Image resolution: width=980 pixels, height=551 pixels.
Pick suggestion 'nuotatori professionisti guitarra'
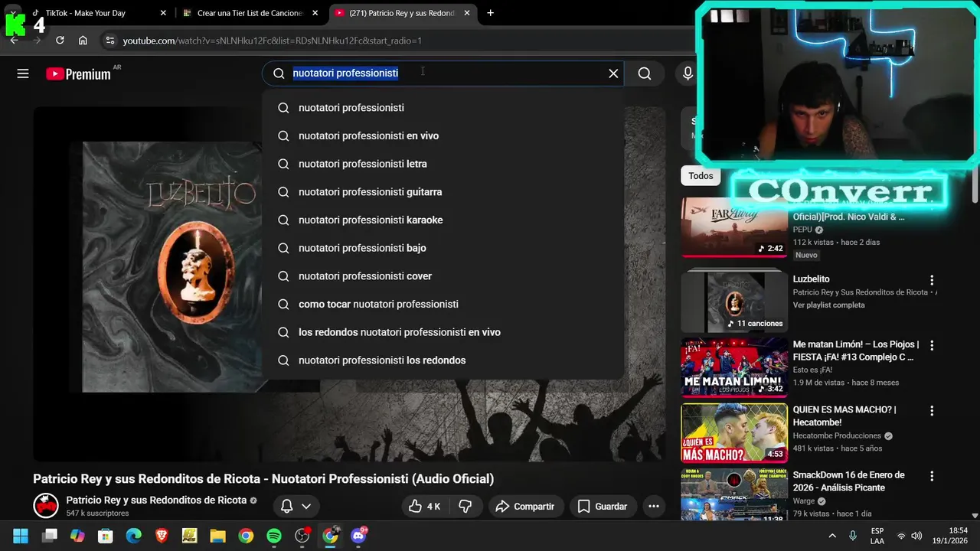click(443, 192)
